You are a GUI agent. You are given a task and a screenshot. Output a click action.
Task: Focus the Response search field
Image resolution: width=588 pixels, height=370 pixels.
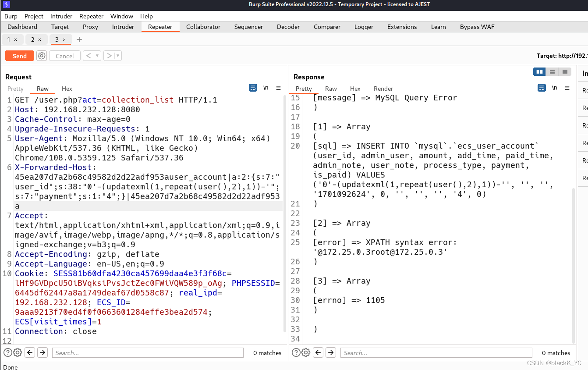(436, 352)
